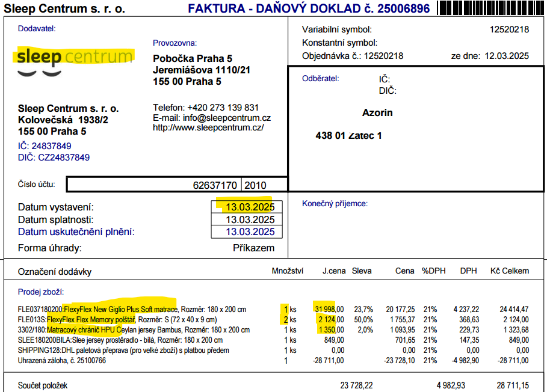Click the unit price 1 350,00
The height and width of the screenshot is (392, 547).
(331, 330)
